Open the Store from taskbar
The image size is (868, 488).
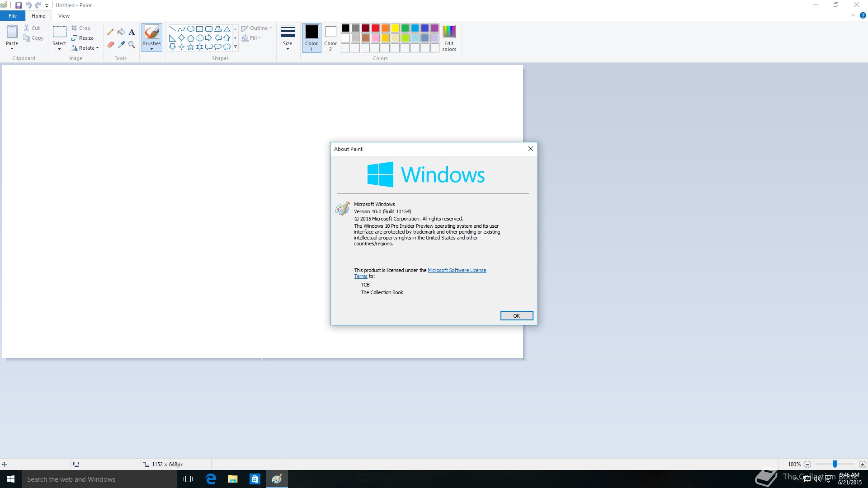click(255, 479)
